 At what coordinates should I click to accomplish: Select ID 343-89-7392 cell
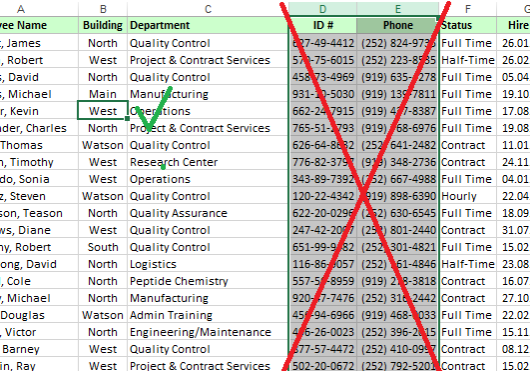pyautogui.click(x=322, y=179)
